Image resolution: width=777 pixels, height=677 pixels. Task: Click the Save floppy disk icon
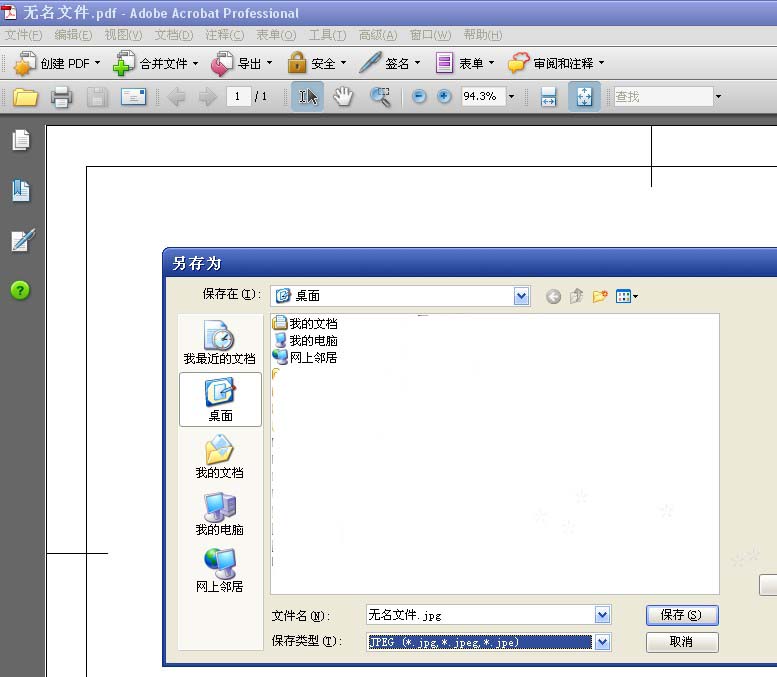pyautogui.click(x=97, y=97)
